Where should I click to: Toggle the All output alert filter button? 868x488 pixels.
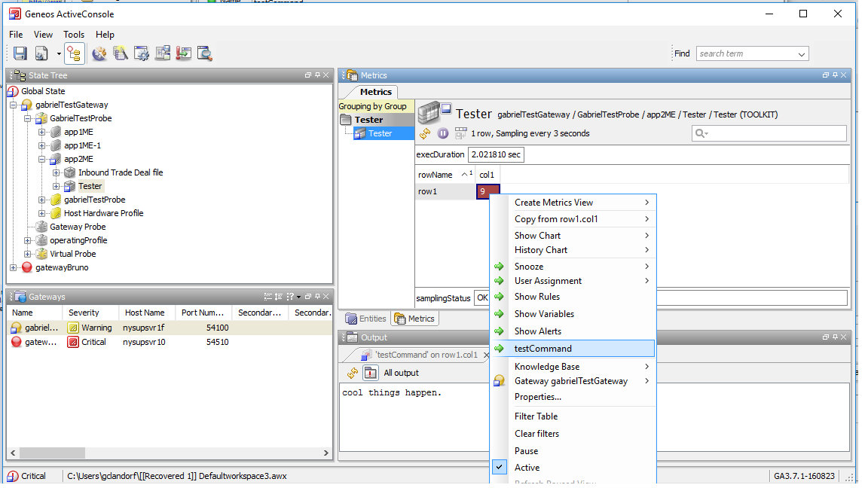(371, 373)
